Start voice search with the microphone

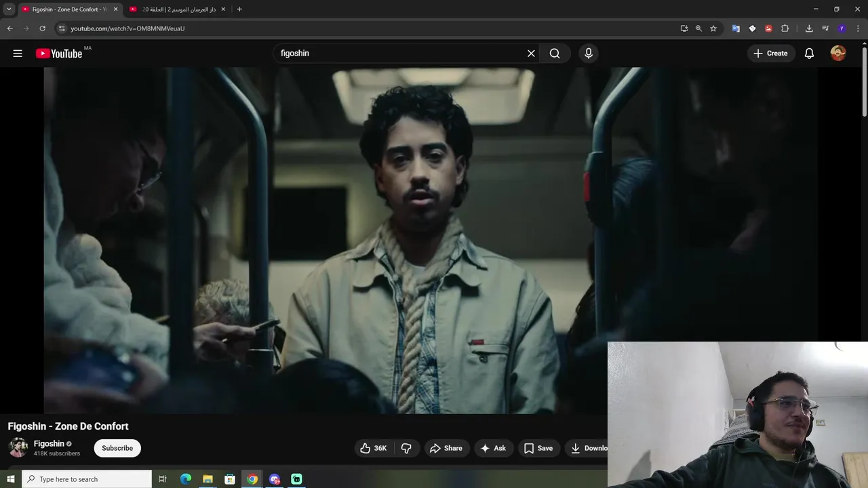pyautogui.click(x=589, y=54)
